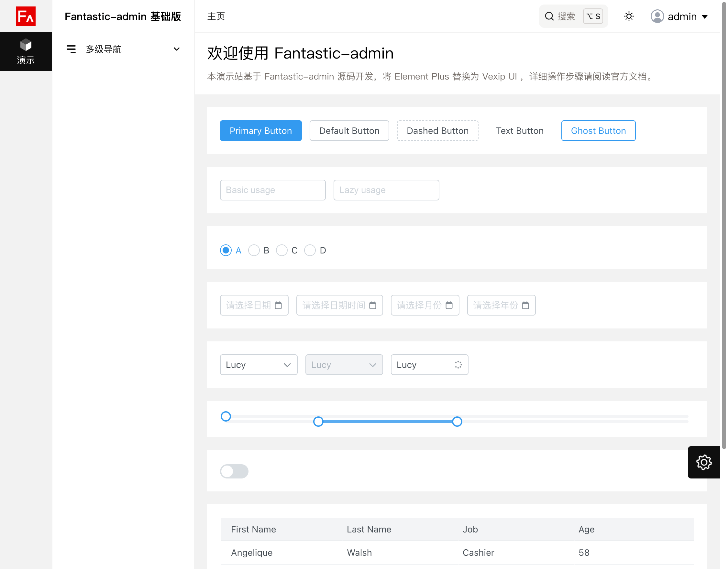728x569 pixels.
Task: Click the Fantastic-admin FA logo
Action: [x=26, y=16]
